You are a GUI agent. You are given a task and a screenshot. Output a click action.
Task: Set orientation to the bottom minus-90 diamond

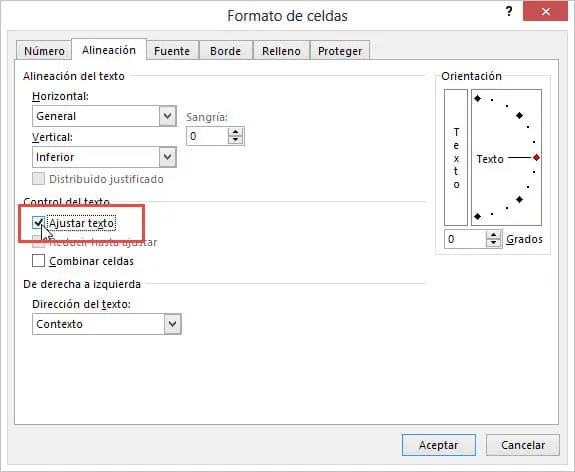coord(477,216)
